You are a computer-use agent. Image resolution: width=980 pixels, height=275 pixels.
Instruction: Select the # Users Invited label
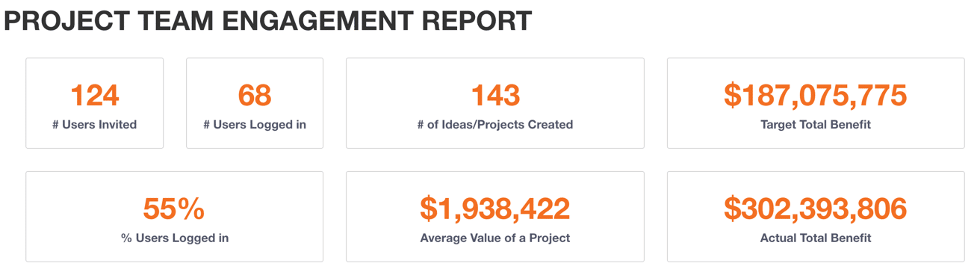[x=95, y=125]
